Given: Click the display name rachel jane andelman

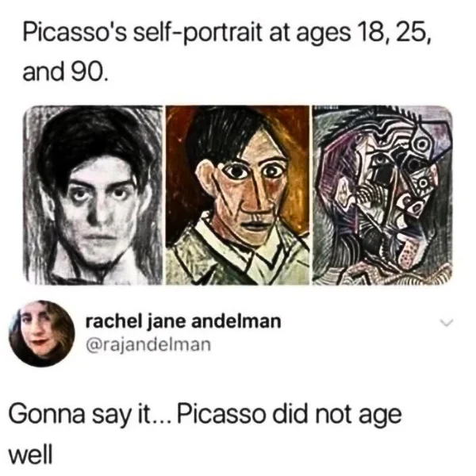Looking at the screenshot, I should pyautogui.click(x=183, y=321).
